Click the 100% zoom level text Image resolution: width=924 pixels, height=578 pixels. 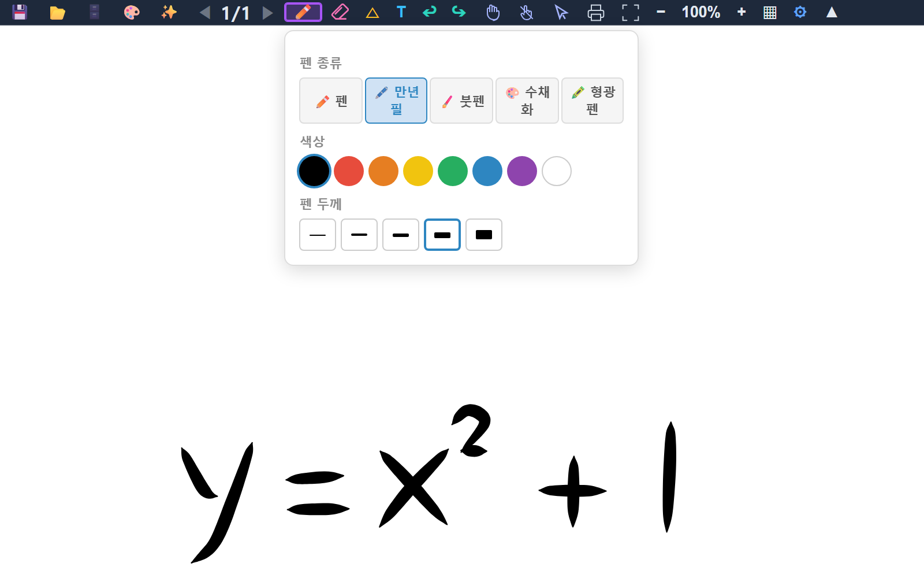coord(701,12)
